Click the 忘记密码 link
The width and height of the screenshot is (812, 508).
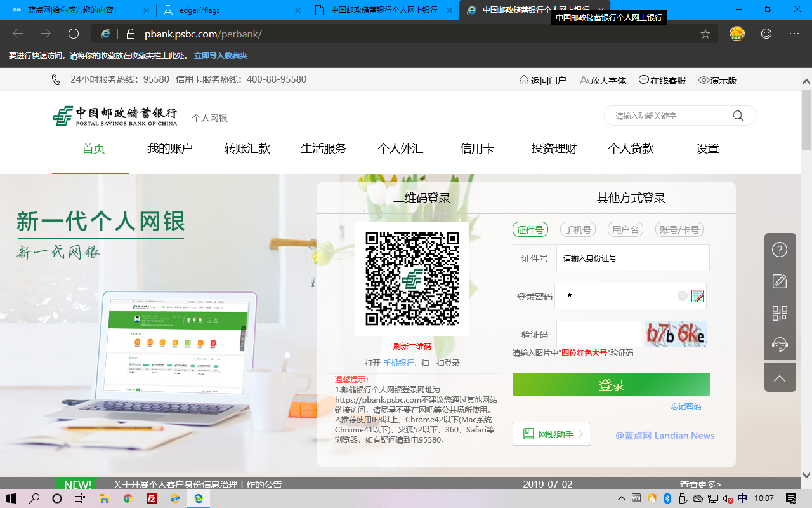686,406
